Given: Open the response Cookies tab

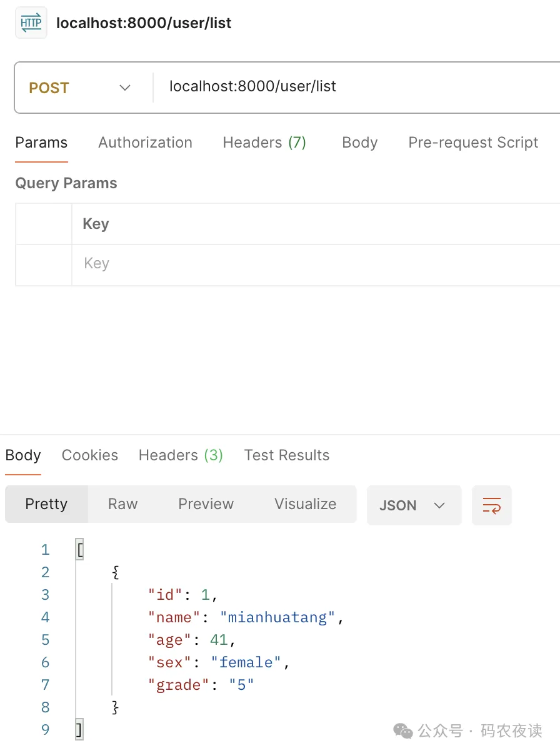Looking at the screenshot, I should point(90,455).
